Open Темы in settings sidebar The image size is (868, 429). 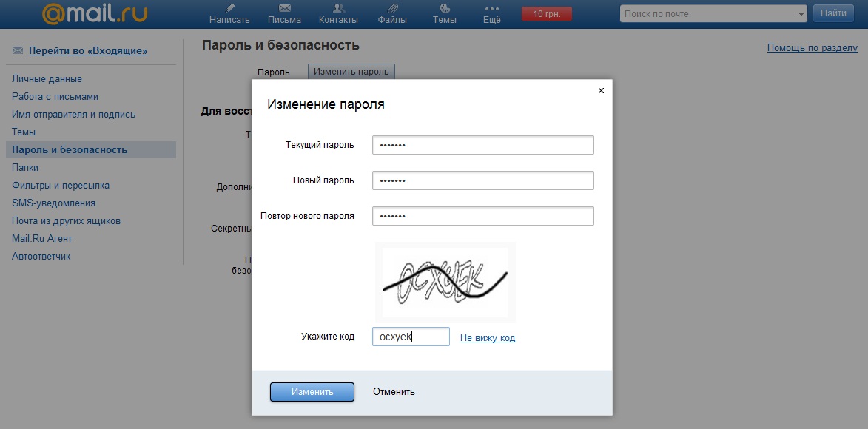click(x=24, y=132)
